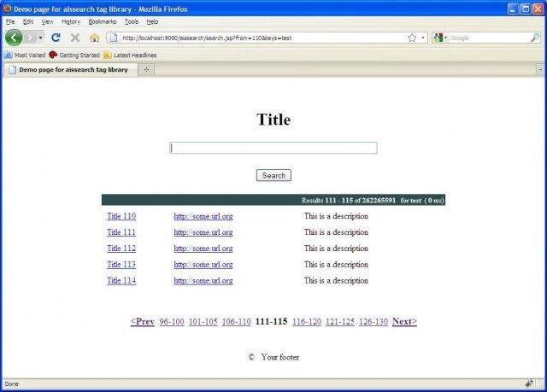Screen dimensions: 547x392
Task: Reload the page with the Refresh icon
Action: (56, 38)
